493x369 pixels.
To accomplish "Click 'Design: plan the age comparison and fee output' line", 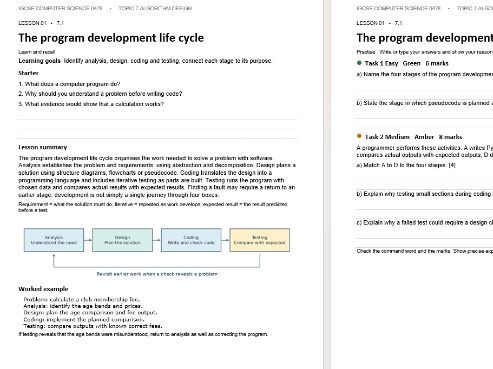I will click(90, 313).
